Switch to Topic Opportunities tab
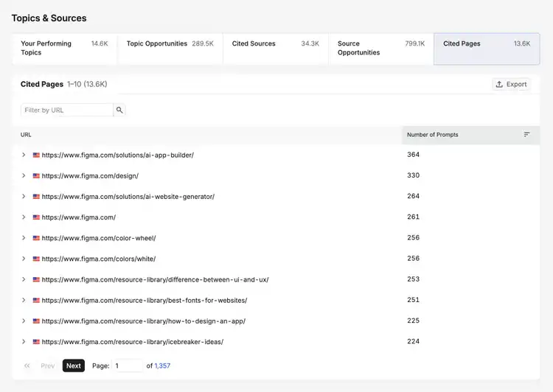 [170, 49]
